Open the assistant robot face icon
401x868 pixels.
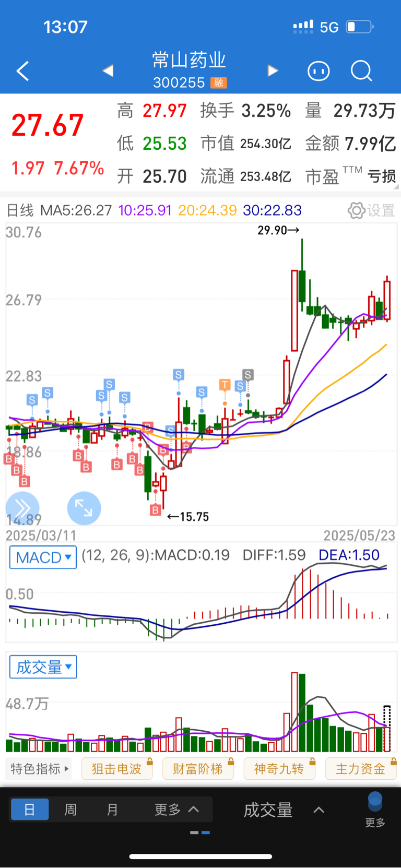pos(319,70)
